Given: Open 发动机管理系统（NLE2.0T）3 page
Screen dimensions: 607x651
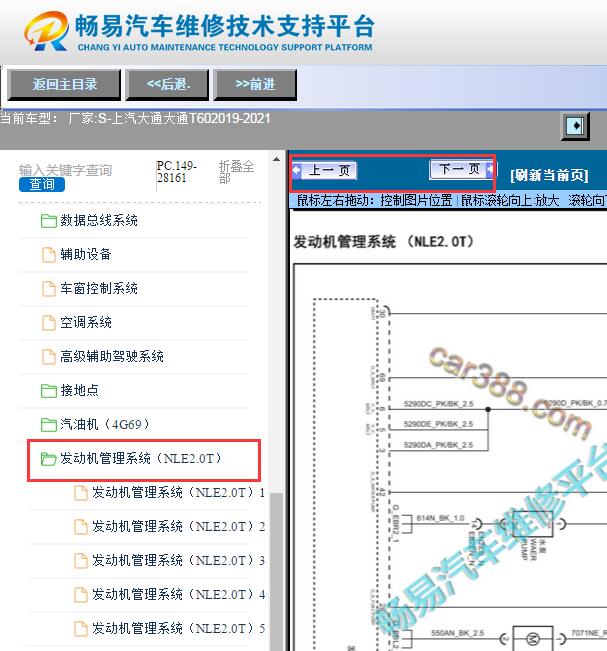Looking at the screenshot, I should click(x=178, y=561).
